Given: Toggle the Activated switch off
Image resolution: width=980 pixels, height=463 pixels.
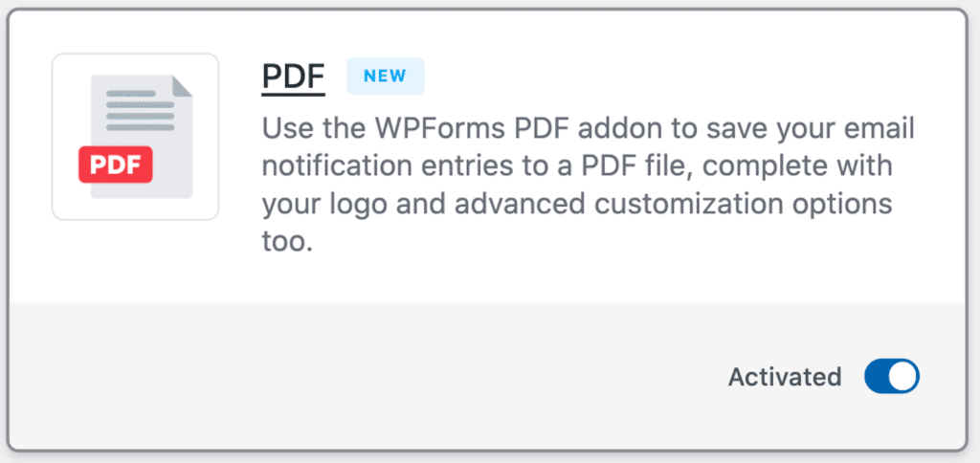Looking at the screenshot, I should (x=891, y=376).
